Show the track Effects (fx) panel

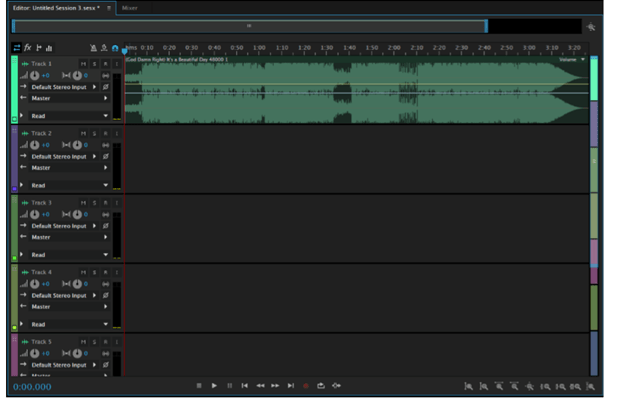27,47
